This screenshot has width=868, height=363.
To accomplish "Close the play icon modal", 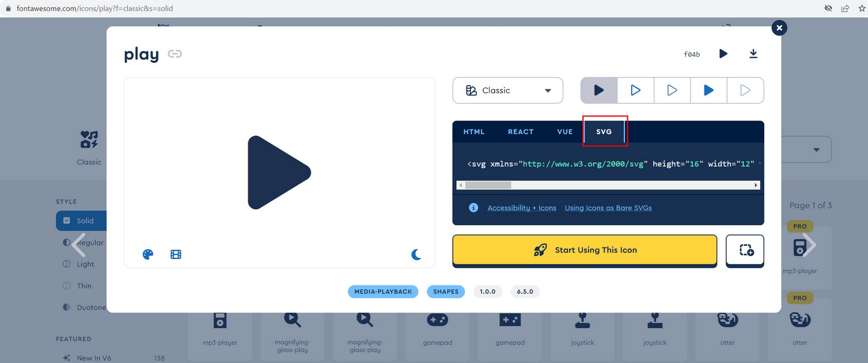I will click(x=779, y=28).
